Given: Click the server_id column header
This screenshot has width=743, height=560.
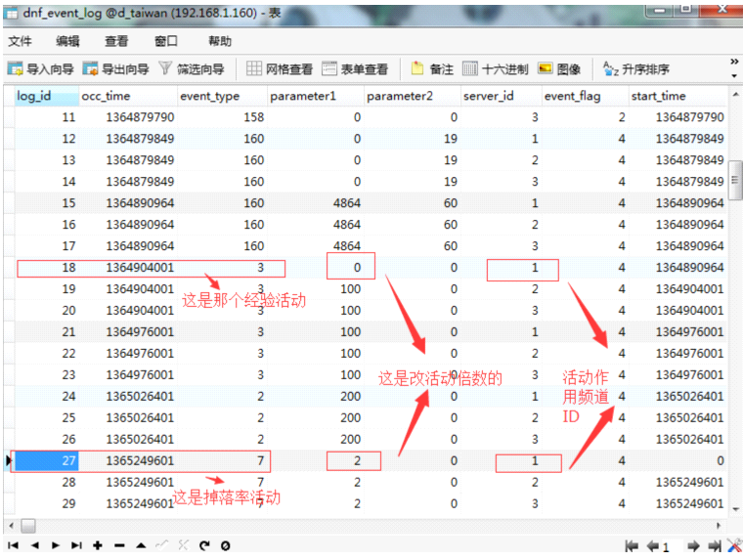Looking at the screenshot, I should tap(488, 96).
